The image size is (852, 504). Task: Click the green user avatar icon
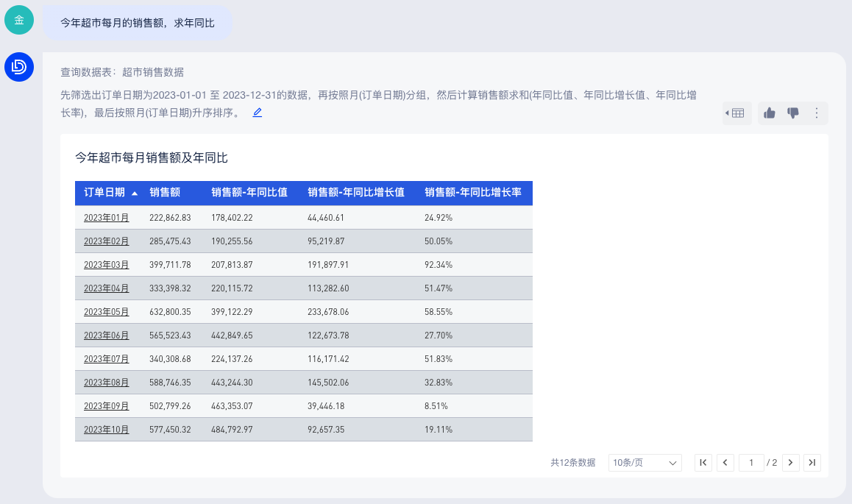click(19, 20)
